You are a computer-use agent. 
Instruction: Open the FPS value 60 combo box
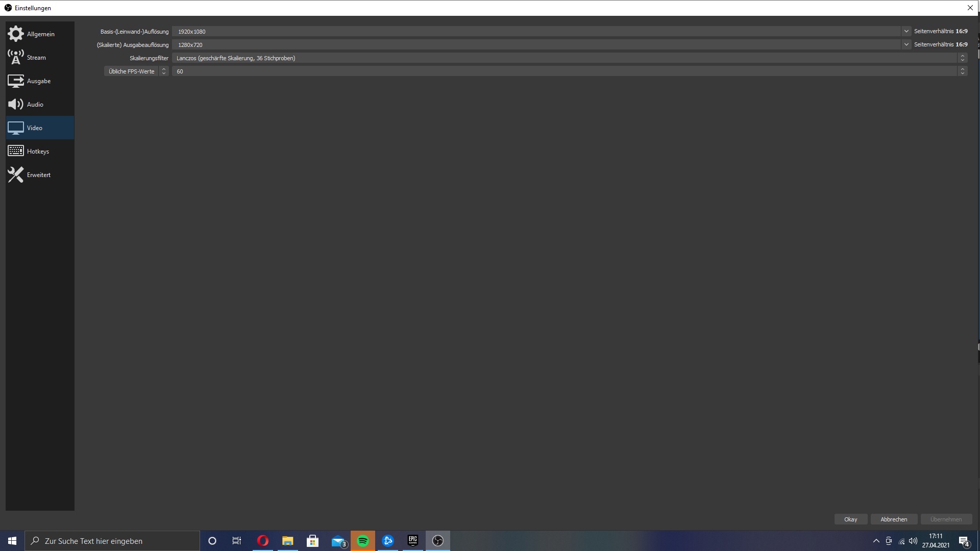[567, 71]
